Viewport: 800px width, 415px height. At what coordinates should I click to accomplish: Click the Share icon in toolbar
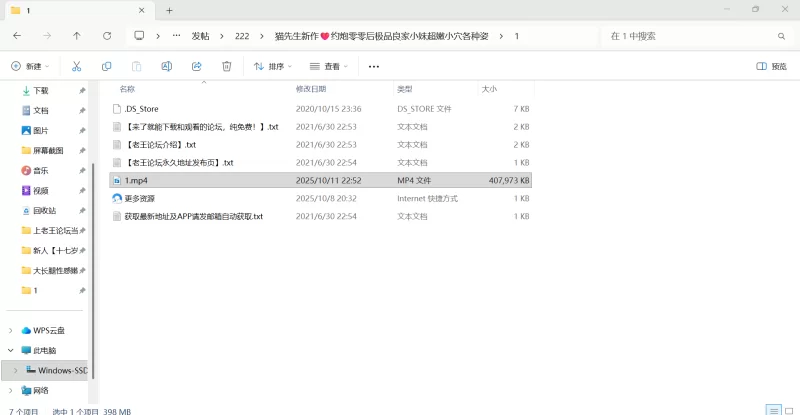(196, 66)
